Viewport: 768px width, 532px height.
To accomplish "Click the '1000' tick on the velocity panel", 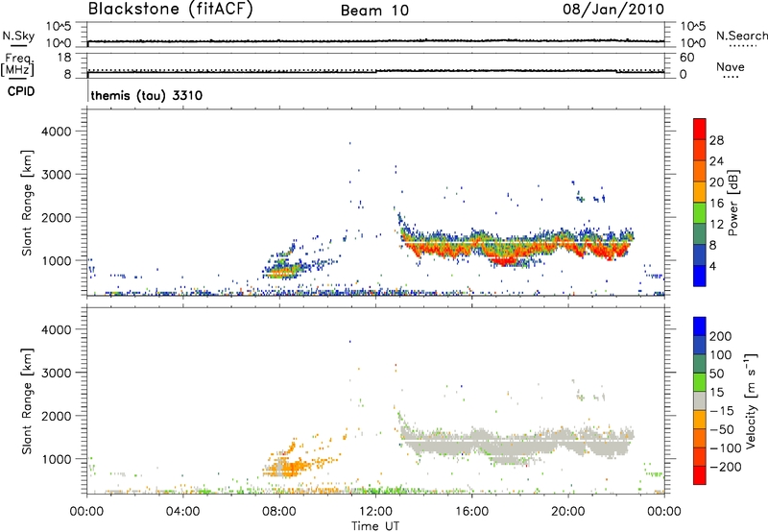I will click(56, 459).
